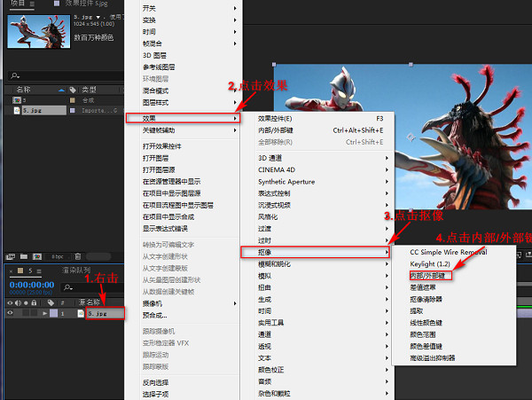Click the effect controls tab color square
This screenshot has height=400, width=532.
pos(57,4)
